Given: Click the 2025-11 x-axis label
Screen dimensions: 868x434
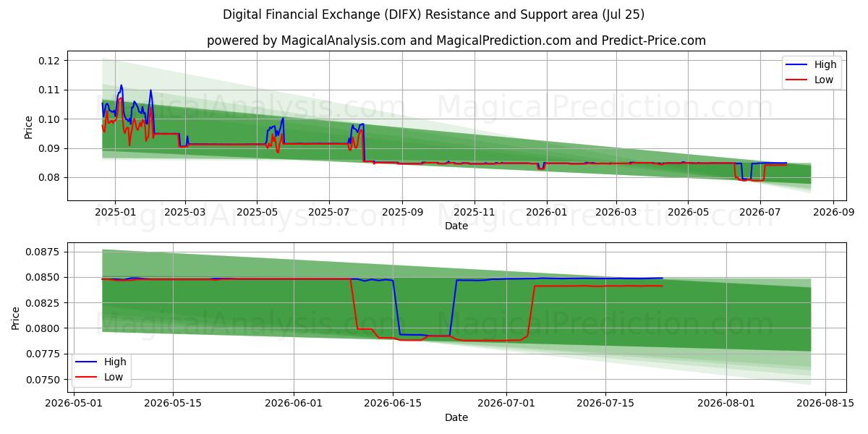Looking at the screenshot, I should 475,212.
